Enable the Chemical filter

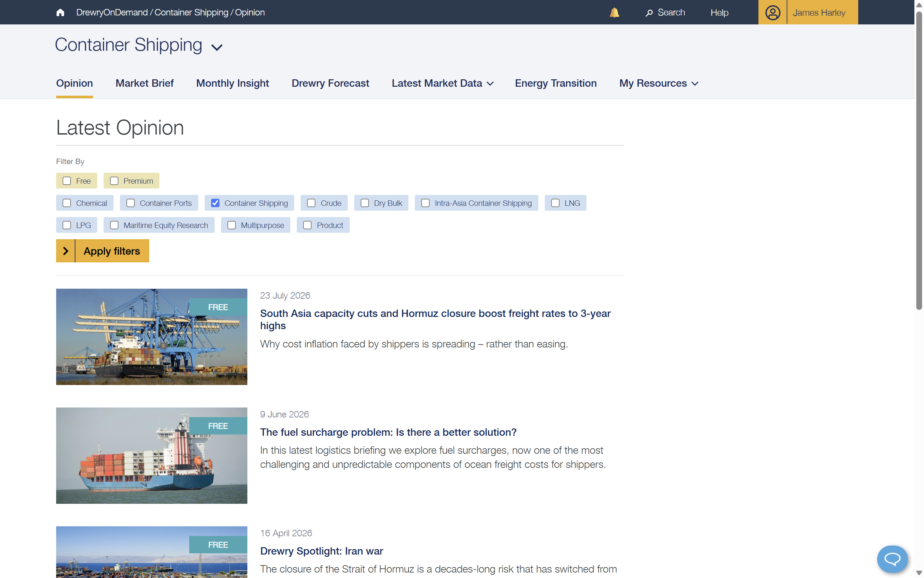67,203
